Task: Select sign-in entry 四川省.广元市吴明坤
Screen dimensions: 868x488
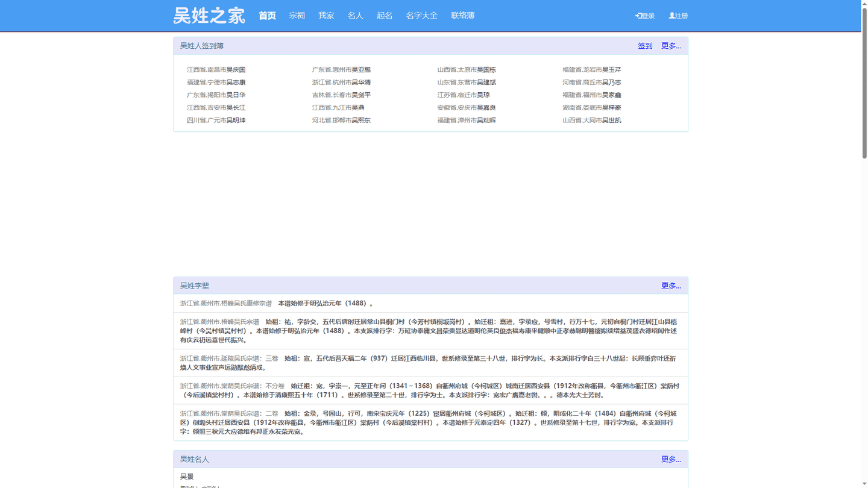Action: coord(216,120)
